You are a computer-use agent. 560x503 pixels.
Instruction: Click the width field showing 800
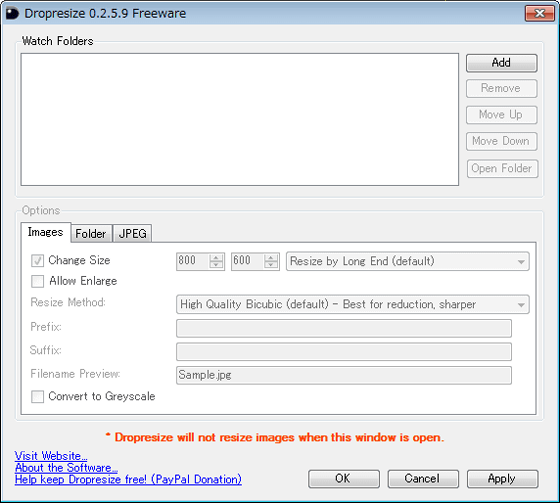pos(192,261)
